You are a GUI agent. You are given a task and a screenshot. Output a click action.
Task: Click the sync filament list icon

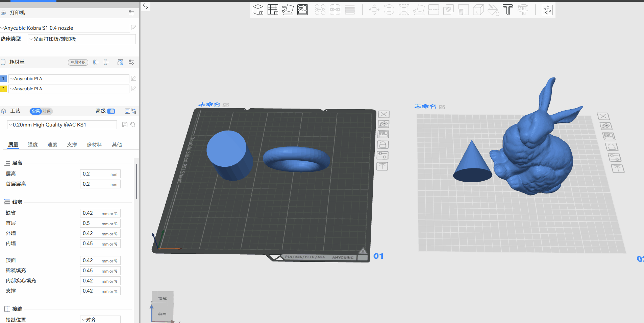pyautogui.click(x=120, y=62)
